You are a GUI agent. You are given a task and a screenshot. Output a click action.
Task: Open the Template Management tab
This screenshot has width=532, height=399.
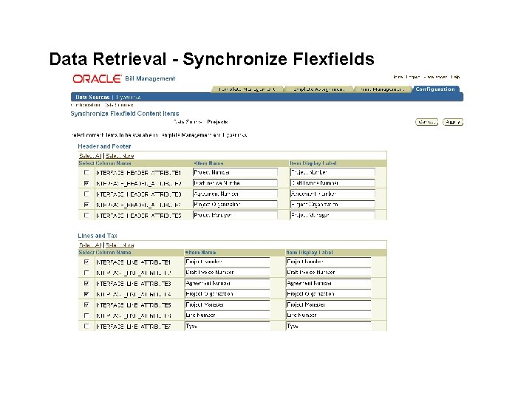[x=247, y=89]
